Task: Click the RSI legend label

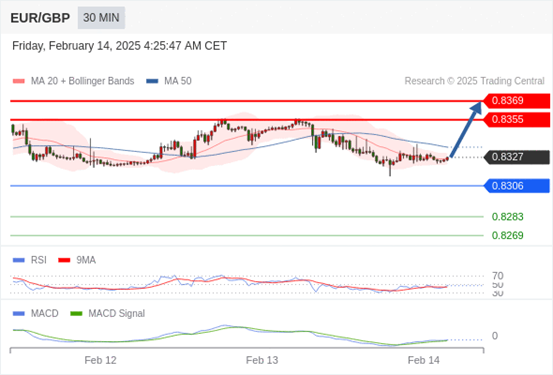Action: point(38,260)
